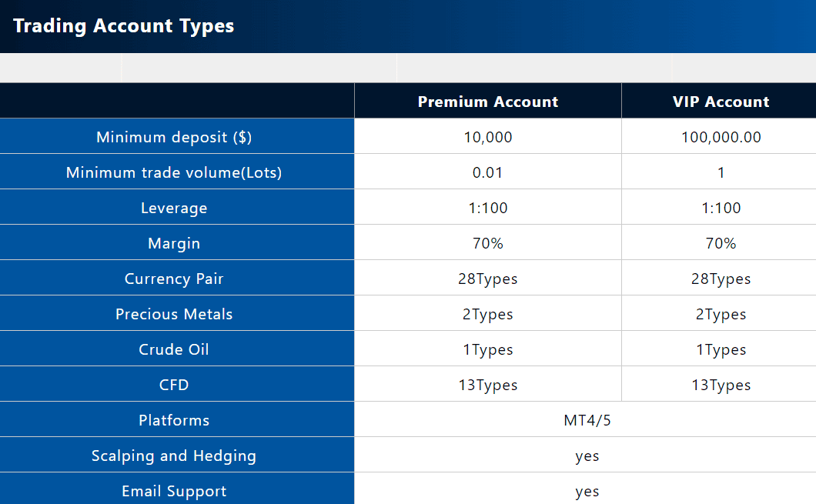This screenshot has width=816, height=504.
Task: Click the 'Crude Oil' row label
Action: (x=174, y=349)
